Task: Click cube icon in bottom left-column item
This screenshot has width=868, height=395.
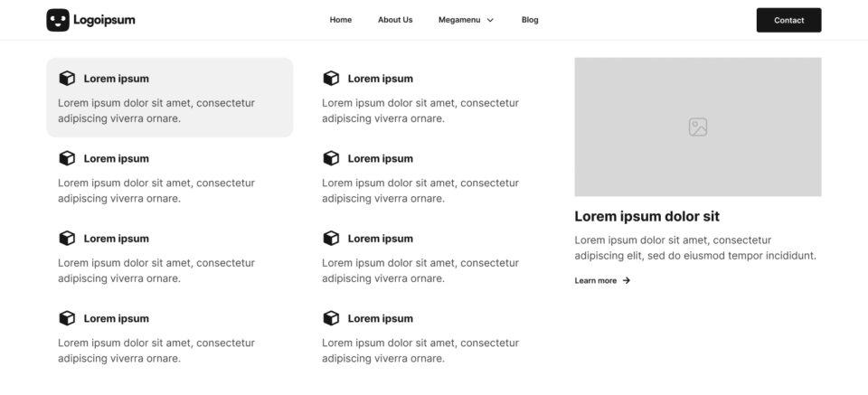Action: tap(67, 318)
